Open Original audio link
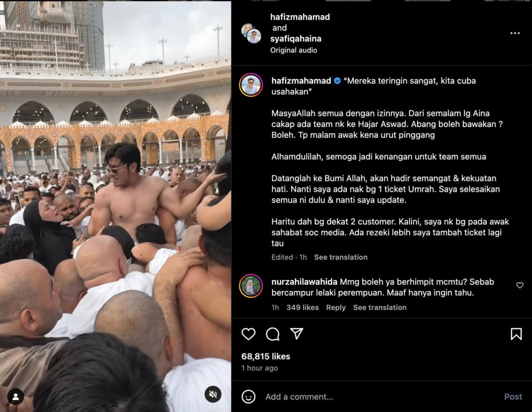 click(294, 50)
